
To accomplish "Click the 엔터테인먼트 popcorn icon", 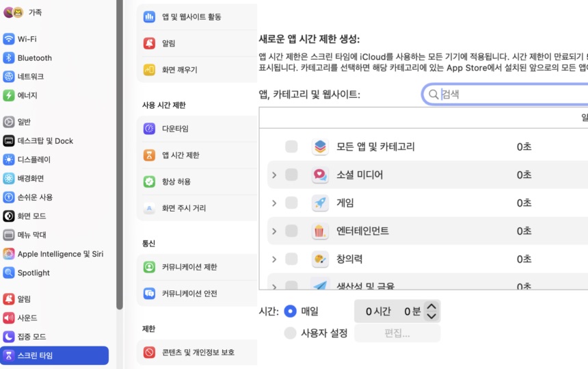I will click(x=320, y=231).
